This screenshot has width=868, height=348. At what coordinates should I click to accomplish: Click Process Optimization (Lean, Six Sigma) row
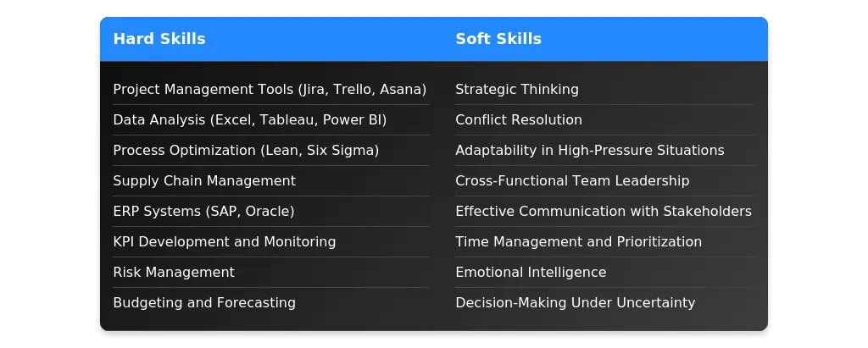coord(270,151)
